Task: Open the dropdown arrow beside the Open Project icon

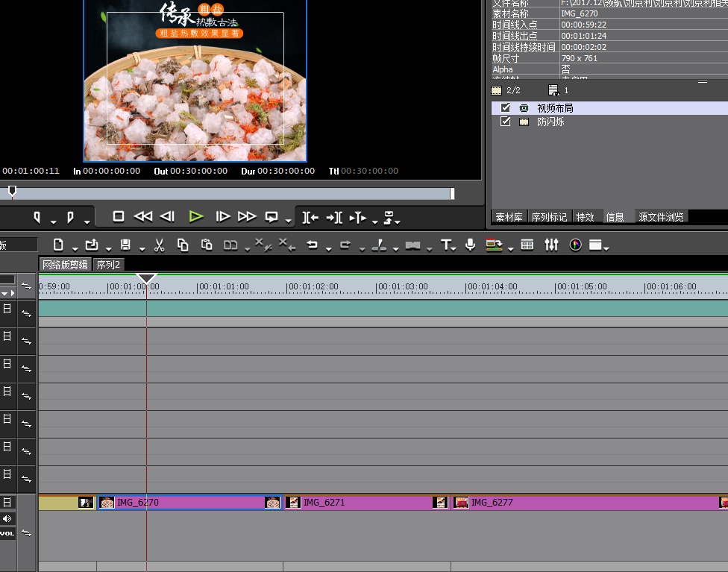Action: pos(108,249)
